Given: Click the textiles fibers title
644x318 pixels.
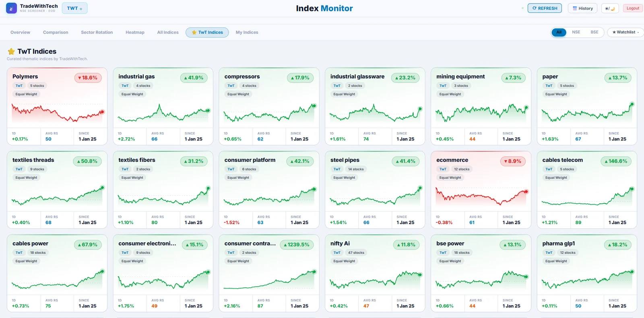Looking at the screenshot, I should point(136,160).
